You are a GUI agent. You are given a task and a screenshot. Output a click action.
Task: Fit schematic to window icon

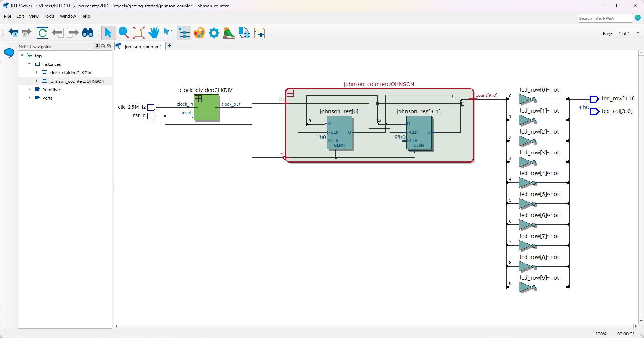click(x=139, y=33)
